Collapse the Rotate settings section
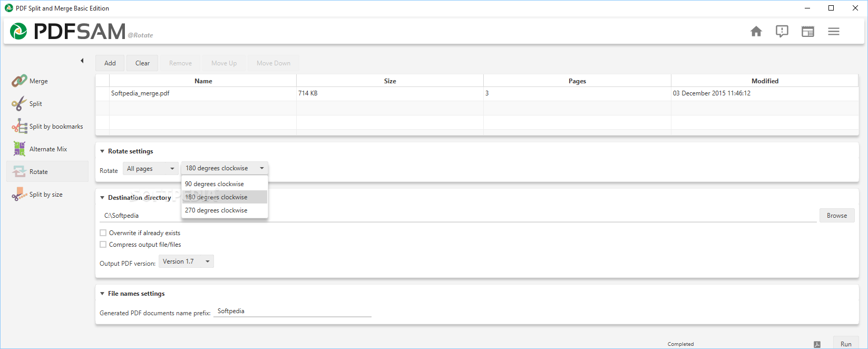 102,151
